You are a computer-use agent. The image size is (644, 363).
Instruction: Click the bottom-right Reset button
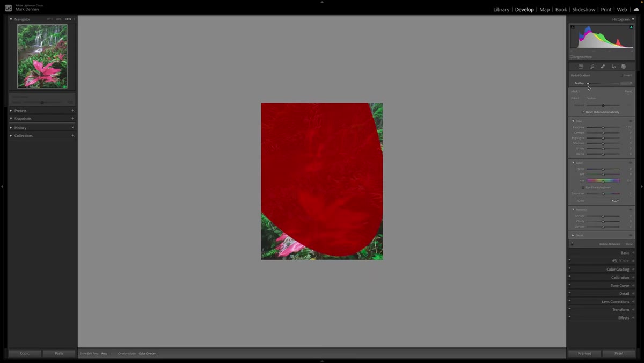coord(619,353)
